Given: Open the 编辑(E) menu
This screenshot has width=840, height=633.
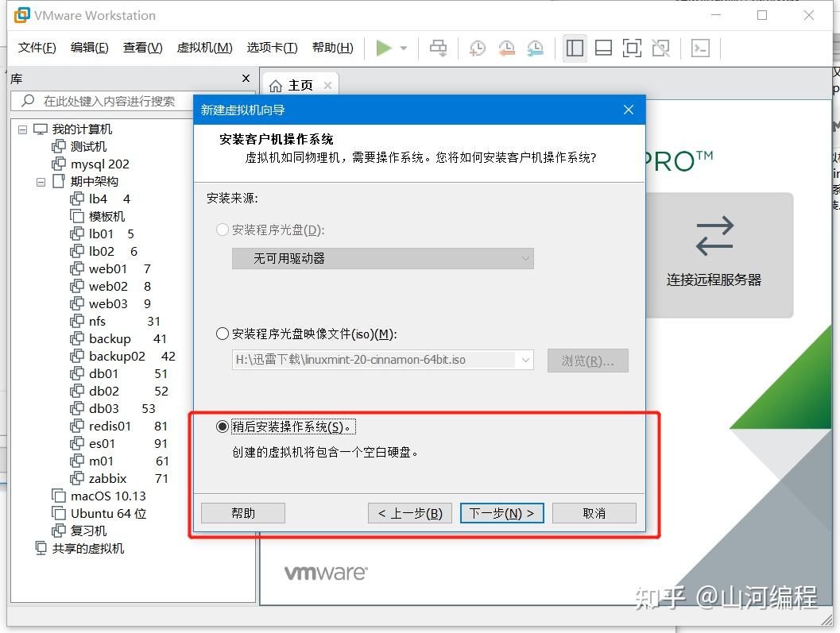Looking at the screenshot, I should point(90,48).
